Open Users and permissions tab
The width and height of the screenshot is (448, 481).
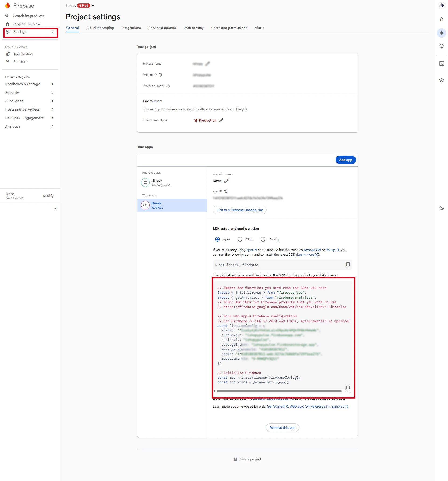[229, 28]
